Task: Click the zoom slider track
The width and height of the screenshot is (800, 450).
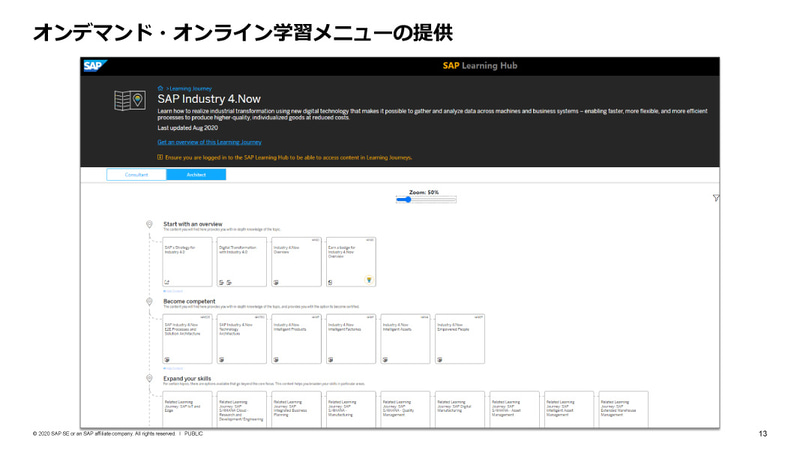Action: [426, 199]
